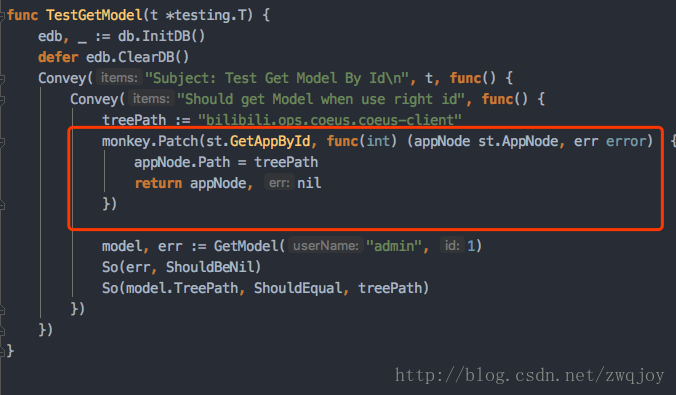Click the "bilibili.ops.coeus.coeus-client" string
This screenshot has height=395, width=676.
(330, 119)
